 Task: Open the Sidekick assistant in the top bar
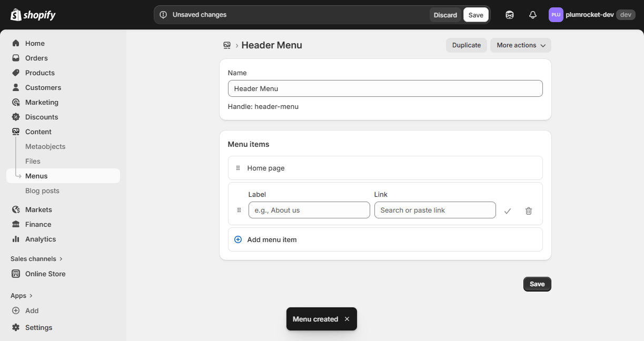pyautogui.click(x=509, y=15)
